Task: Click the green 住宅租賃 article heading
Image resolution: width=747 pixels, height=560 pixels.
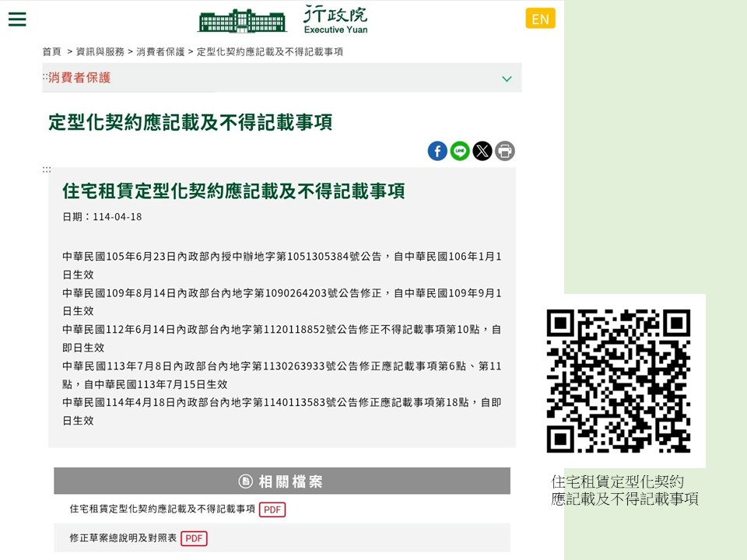Action: (x=233, y=191)
